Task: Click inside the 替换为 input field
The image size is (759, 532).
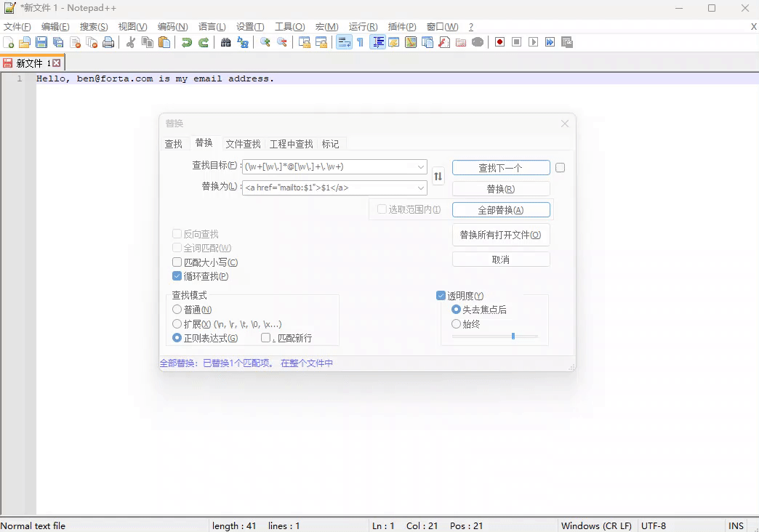Action: click(329, 188)
